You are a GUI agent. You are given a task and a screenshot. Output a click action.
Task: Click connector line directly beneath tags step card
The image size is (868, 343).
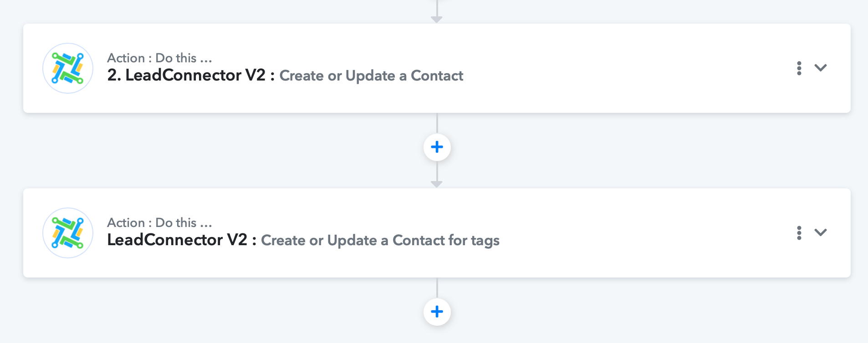(437, 288)
